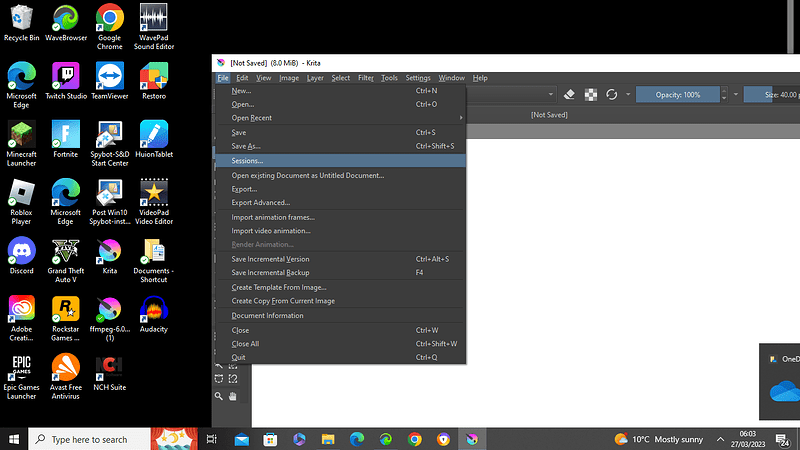The width and height of the screenshot is (800, 450).
Task: Select the Roblox Player desktop icon
Action: [x=21, y=202]
